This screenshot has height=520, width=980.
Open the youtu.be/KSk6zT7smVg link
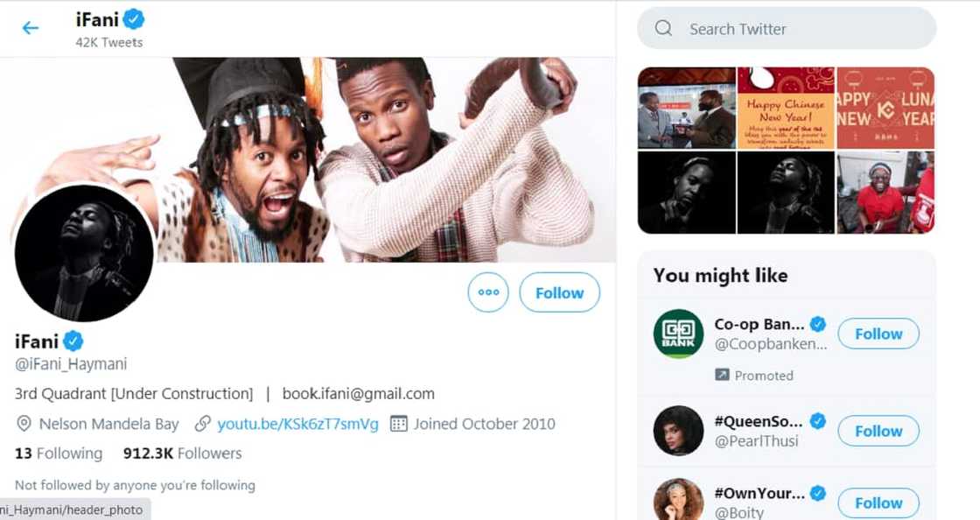click(297, 424)
